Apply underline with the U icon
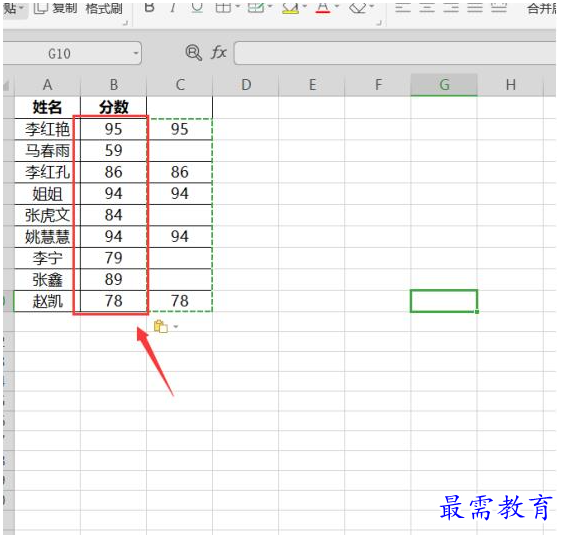The width and height of the screenshot is (561, 539). click(197, 8)
